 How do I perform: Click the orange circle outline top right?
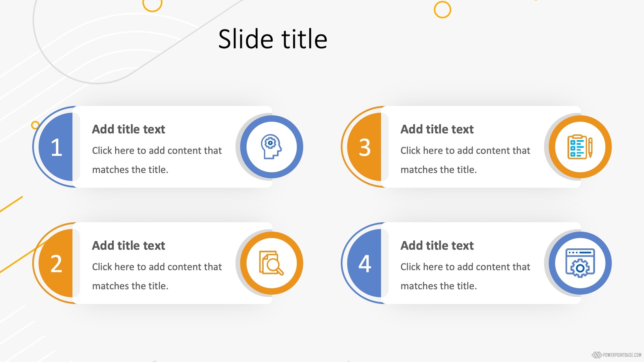[442, 10]
